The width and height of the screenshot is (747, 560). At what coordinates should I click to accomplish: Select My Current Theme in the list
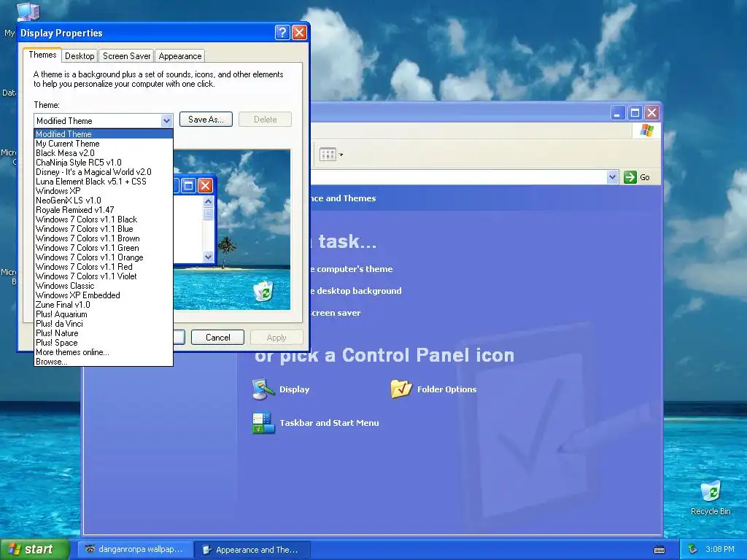(x=104, y=144)
